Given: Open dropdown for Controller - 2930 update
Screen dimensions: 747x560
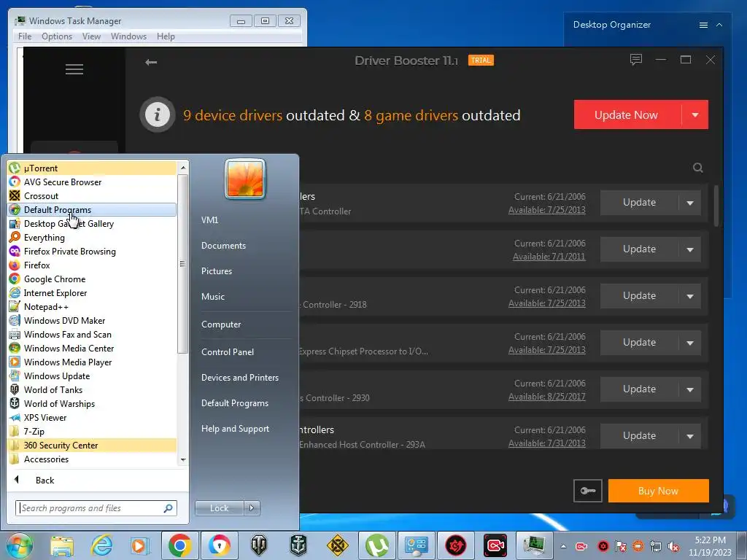Looking at the screenshot, I should tap(690, 389).
